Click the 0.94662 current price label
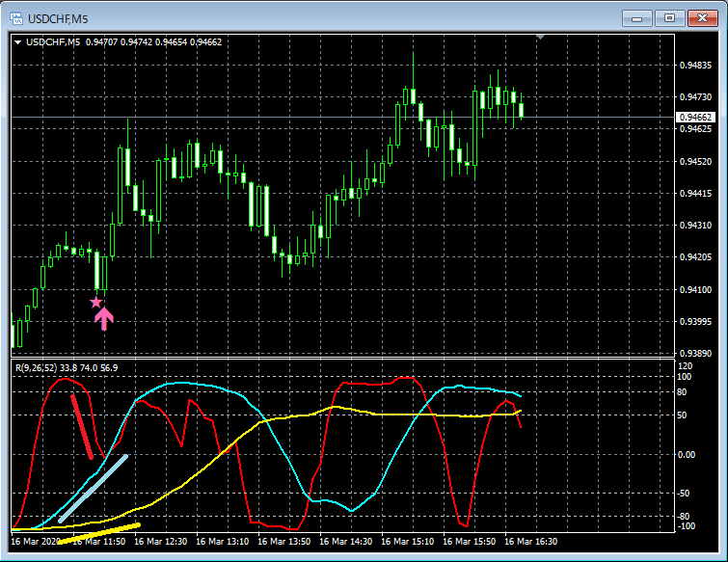Viewport: 728px width, 562px height. pyautogui.click(x=695, y=117)
